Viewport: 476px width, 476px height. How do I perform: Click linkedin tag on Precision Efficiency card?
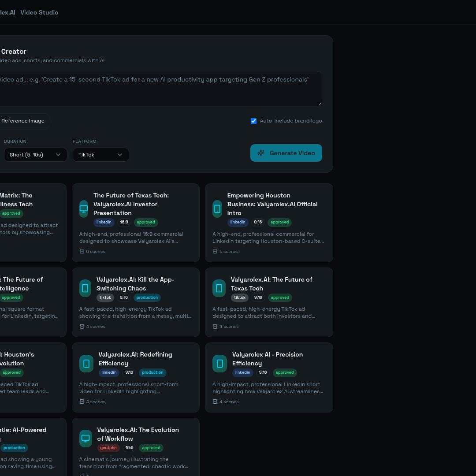pos(243,372)
